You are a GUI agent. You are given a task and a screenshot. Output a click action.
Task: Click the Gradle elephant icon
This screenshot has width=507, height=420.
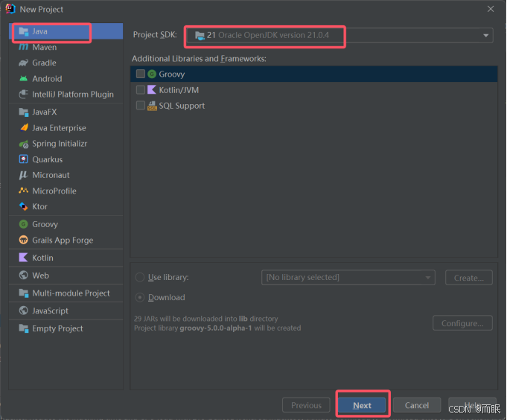coord(24,63)
